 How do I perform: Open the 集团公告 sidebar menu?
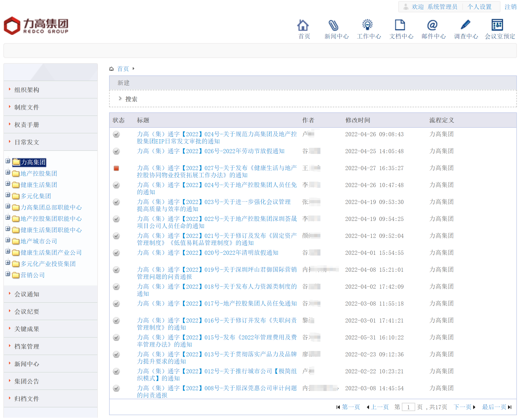point(51,381)
